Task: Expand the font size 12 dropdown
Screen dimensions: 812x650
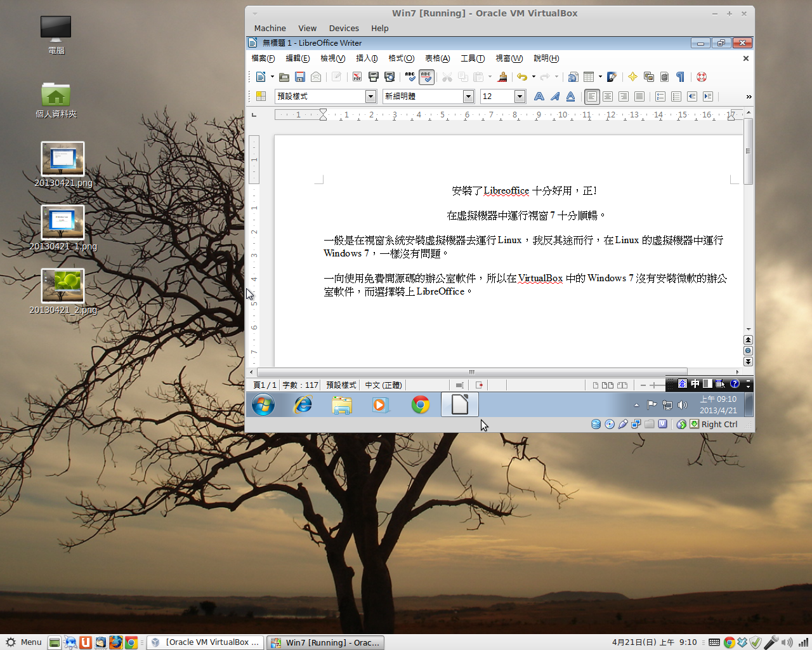Action: [x=520, y=96]
